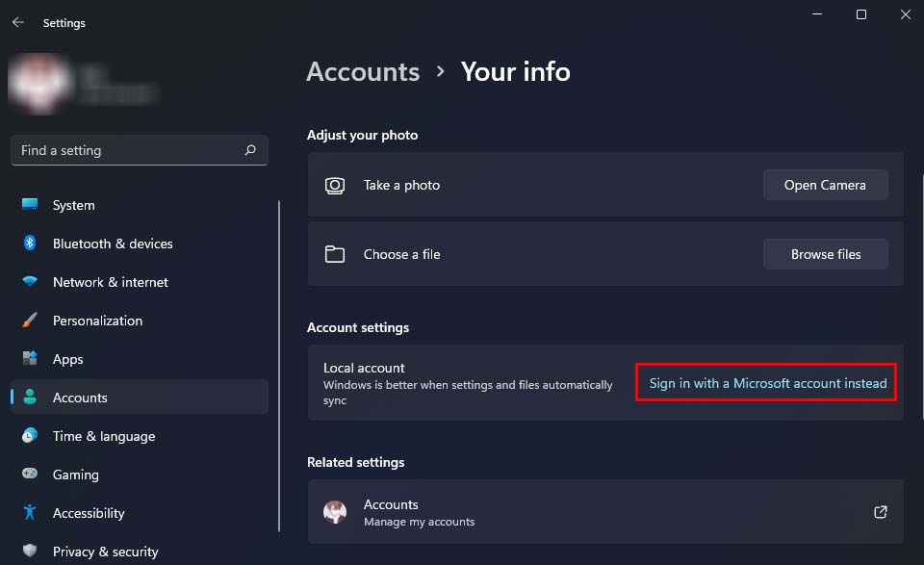Click the Account settings heading

click(x=358, y=327)
